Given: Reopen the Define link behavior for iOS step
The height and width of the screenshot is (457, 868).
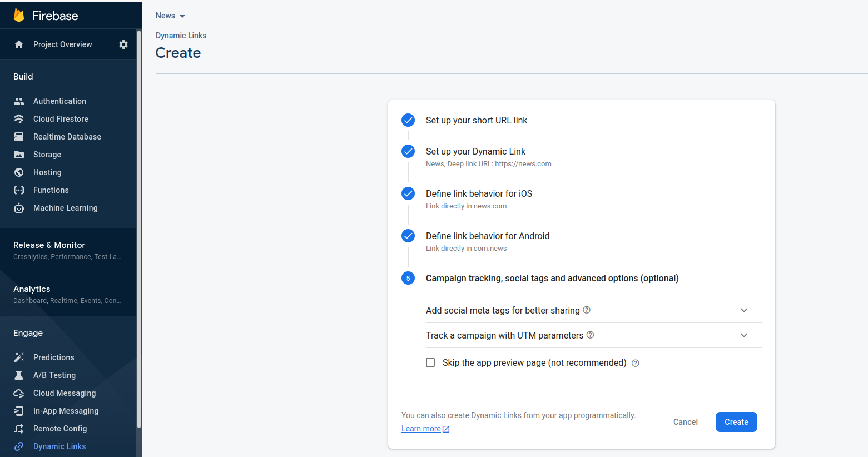Looking at the screenshot, I should tap(479, 193).
